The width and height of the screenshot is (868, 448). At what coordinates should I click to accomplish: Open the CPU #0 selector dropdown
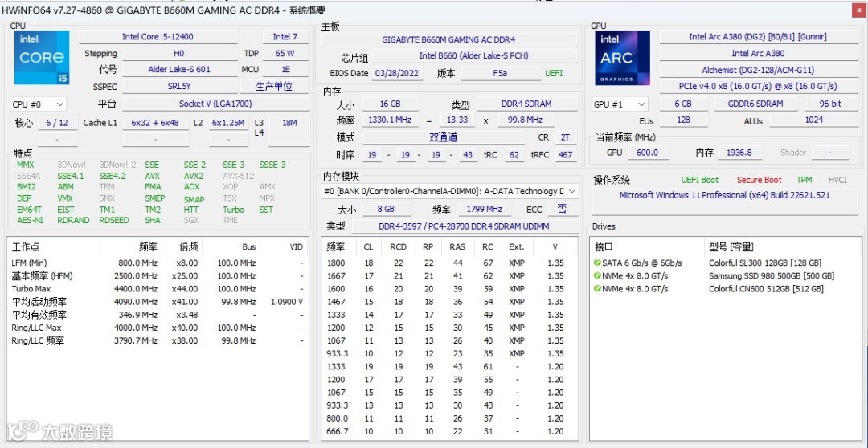[x=39, y=104]
